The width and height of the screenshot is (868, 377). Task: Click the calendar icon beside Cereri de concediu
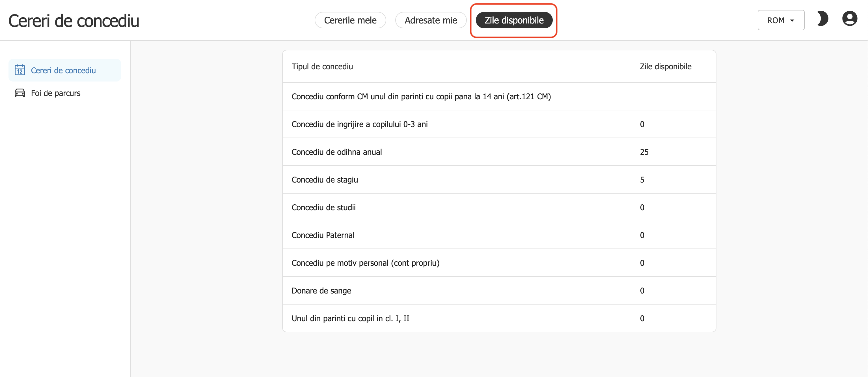click(x=20, y=70)
